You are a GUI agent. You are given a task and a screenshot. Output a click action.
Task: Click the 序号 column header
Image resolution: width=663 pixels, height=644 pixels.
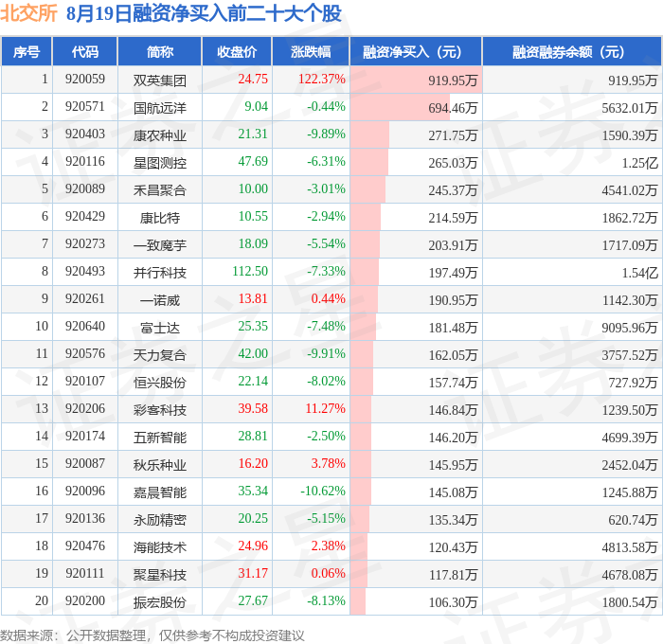point(27,51)
